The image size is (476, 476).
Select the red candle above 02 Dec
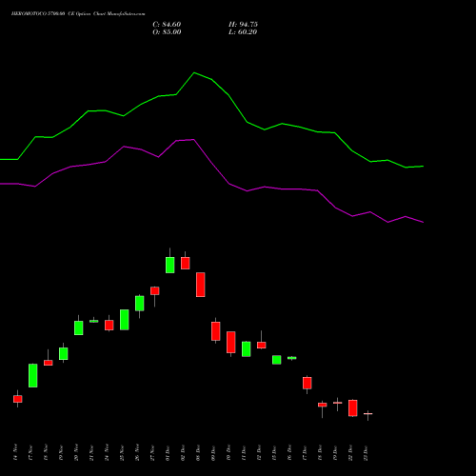coord(186,263)
